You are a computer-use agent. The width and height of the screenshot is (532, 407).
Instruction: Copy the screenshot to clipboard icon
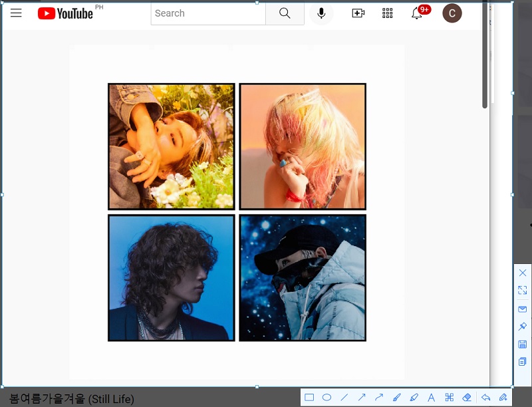(523, 362)
